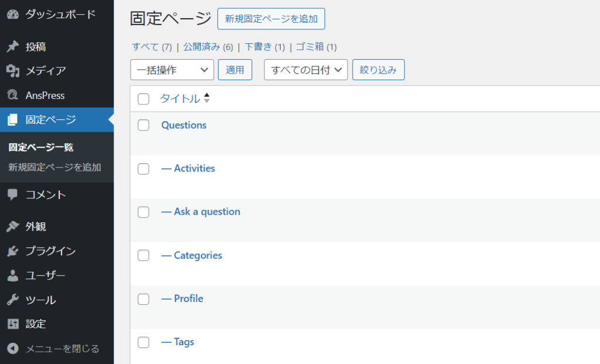Click the Posts pushpin icon
This screenshot has height=364, width=600.
click(x=12, y=47)
